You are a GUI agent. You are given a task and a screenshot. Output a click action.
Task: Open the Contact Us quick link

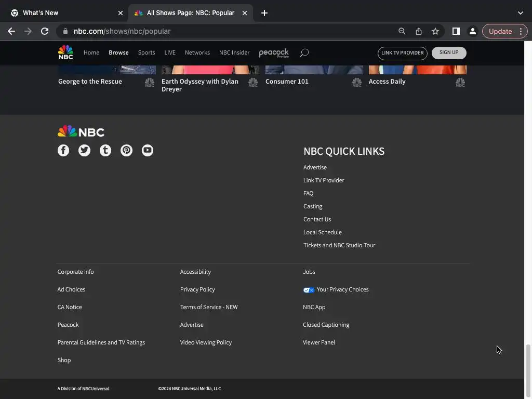[317, 219]
